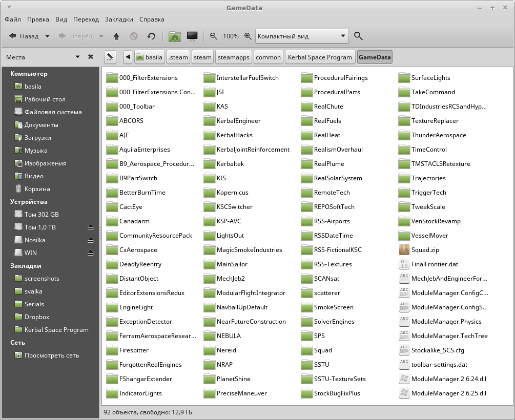Open the Места sidebar mode dropdown
The width and height of the screenshot is (515, 420).
pos(77,57)
